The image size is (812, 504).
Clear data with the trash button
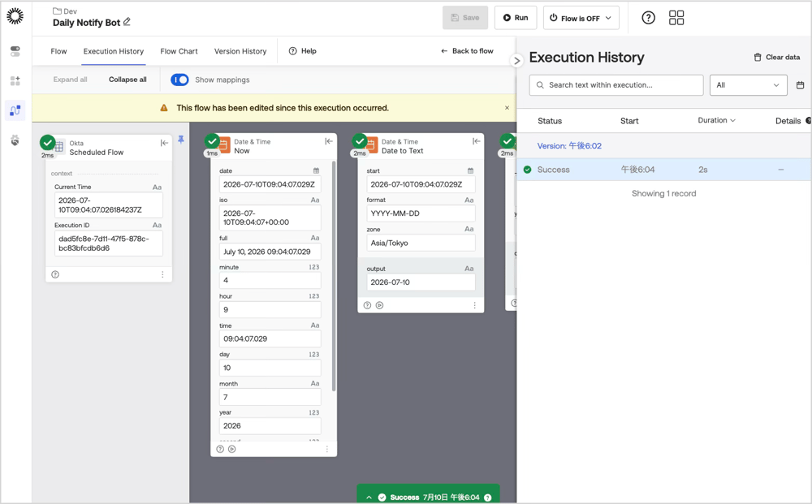pyautogui.click(x=777, y=57)
